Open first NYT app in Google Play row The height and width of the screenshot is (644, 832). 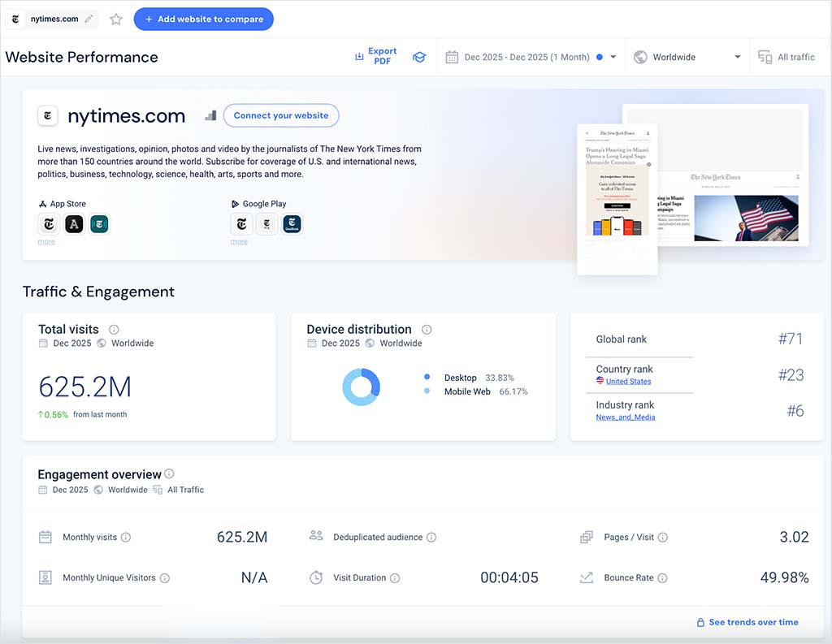[241, 224]
